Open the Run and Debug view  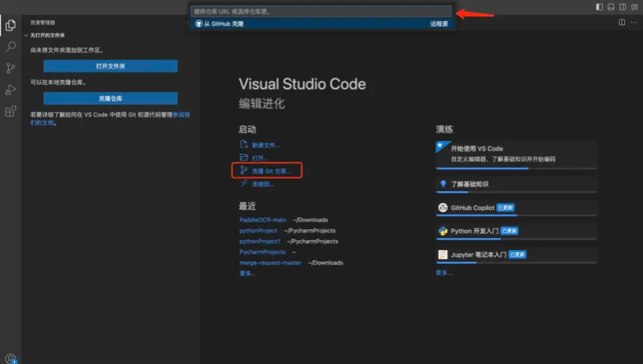click(x=11, y=89)
